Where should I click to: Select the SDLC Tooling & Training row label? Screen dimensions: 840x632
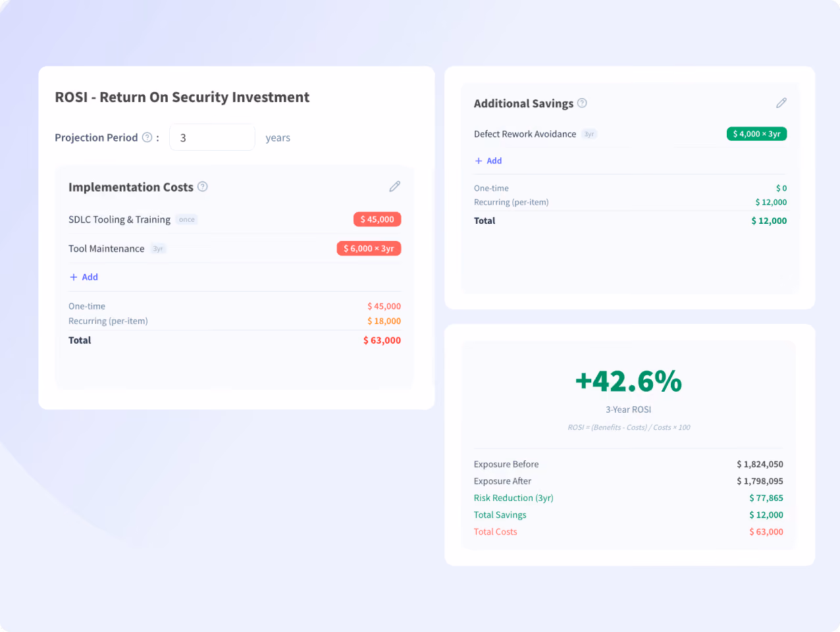point(119,219)
